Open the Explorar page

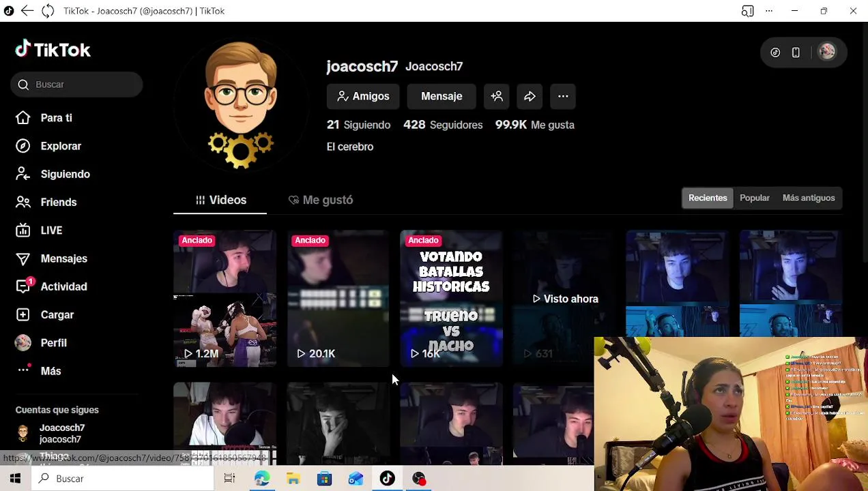tap(61, 146)
